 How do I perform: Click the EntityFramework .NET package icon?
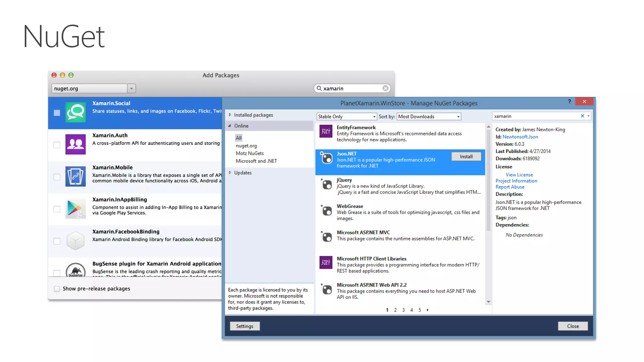[326, 131]
